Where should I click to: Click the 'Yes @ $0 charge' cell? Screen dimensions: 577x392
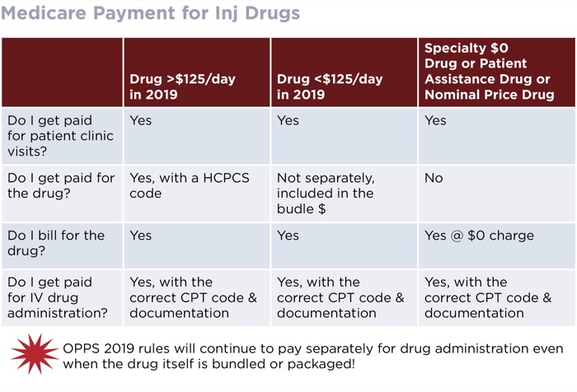pyautogui.click(x=479, y=236)
